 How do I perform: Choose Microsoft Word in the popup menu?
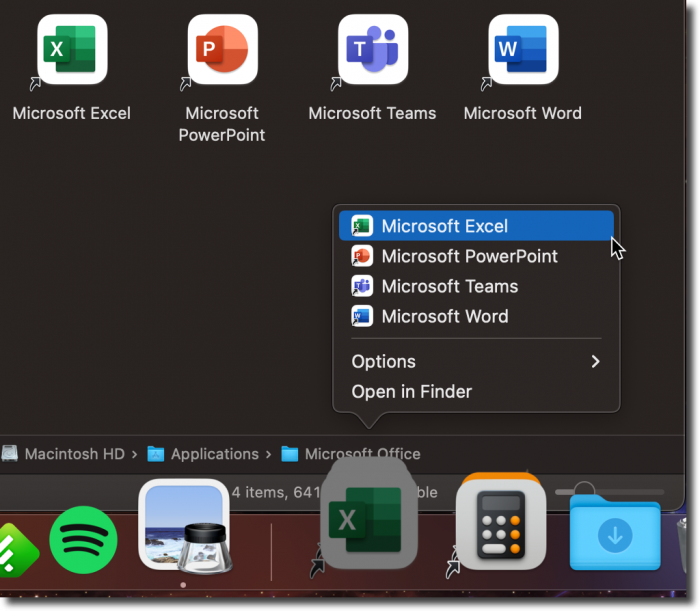[476, 316]
